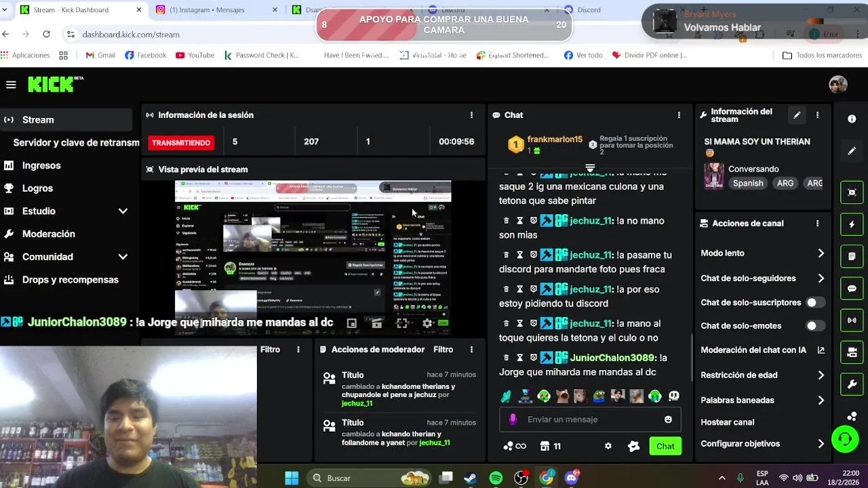Click the purple microphone icon in message box
Viewport: 868px width, 488px height.
click(513, 420)
